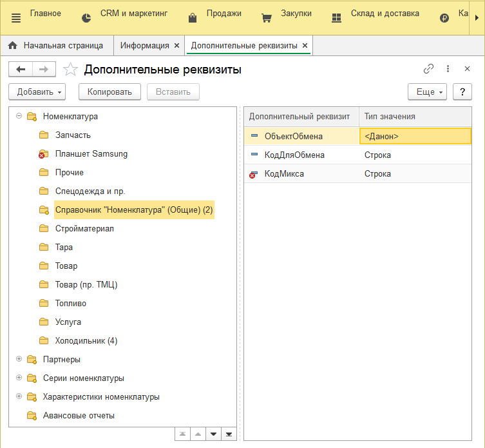This screenshot has width=485, height=448.
Task: Show more sections with right arrow
Action: click(477, 18)
